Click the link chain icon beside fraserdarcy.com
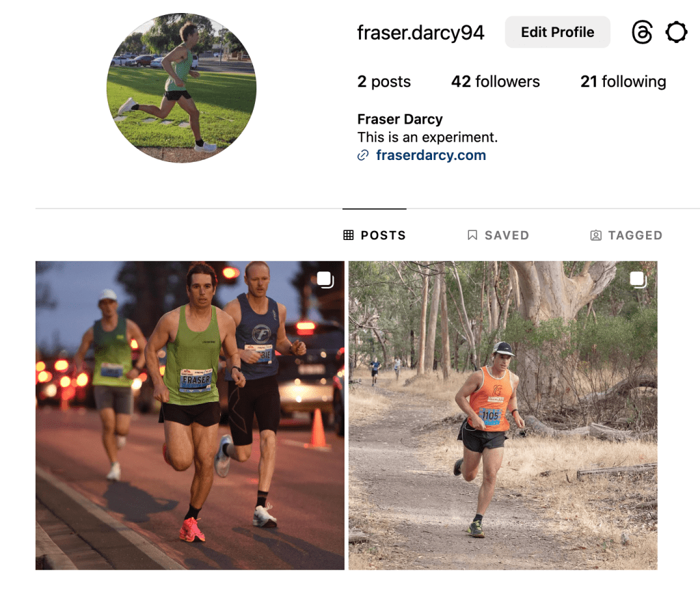The width and height of the screenshot is (700, 590). click(363, 155)
